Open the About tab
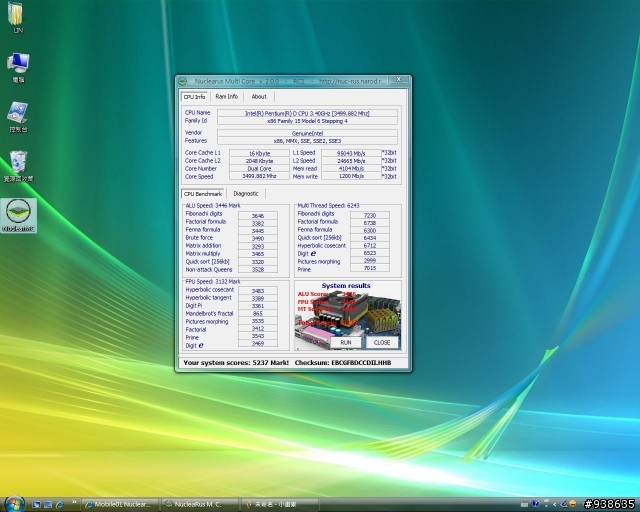The image size is (640, 512). pyautogui.click(x=259, y=97)
